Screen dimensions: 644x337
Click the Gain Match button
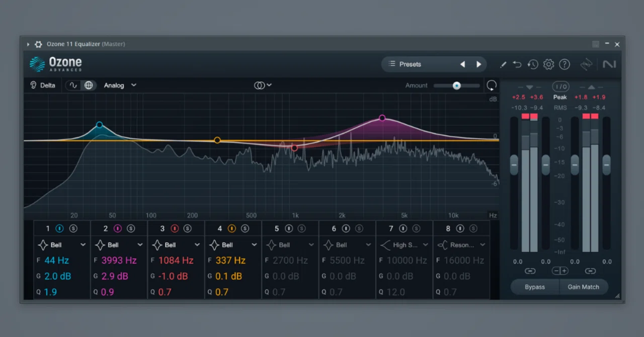click(584, 287)
